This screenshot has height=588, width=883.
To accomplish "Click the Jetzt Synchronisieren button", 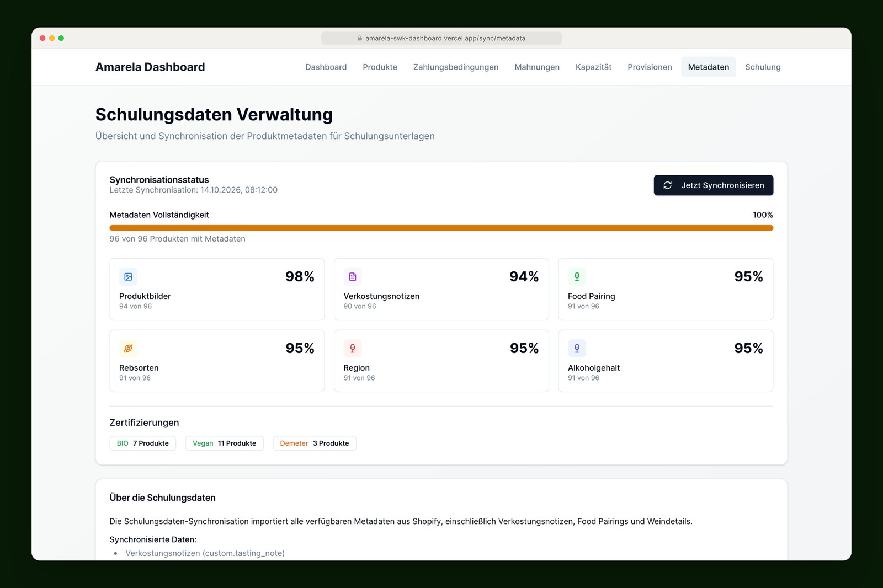I will coord(714,185).
